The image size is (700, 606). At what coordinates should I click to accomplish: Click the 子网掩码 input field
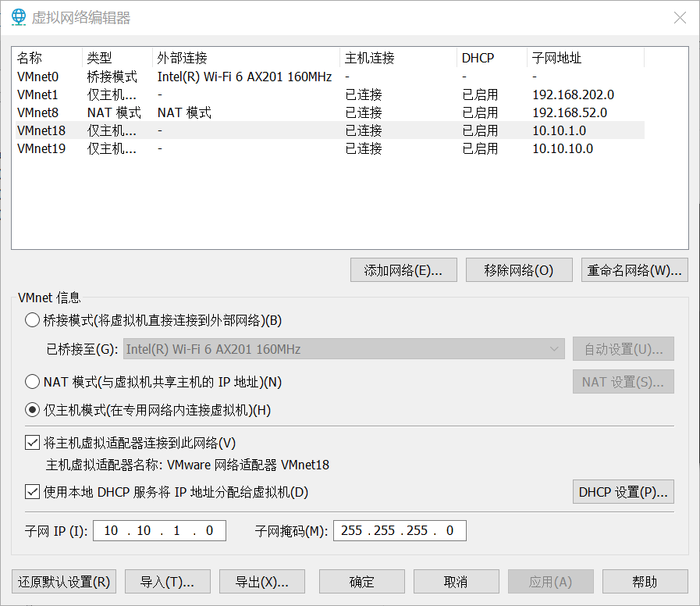click(400, 530)
